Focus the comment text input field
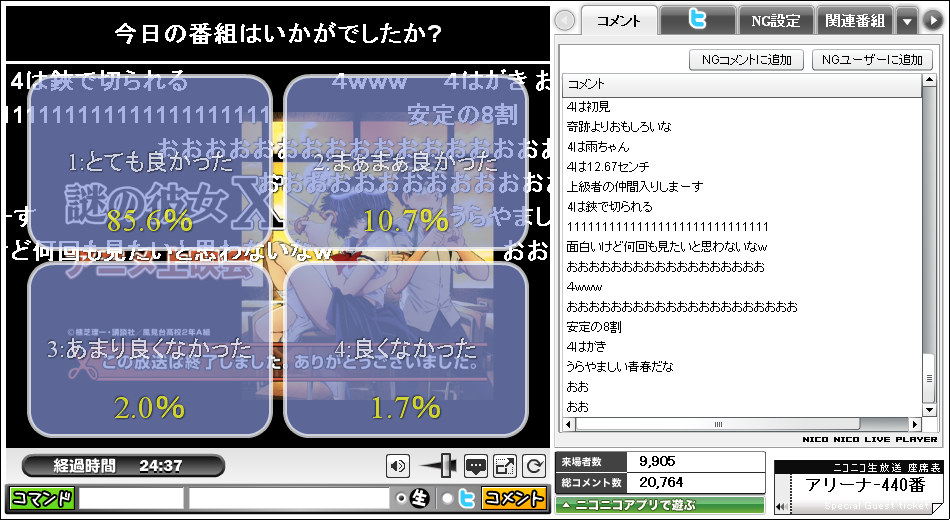Viewport: 950px width, 520px height. click(x=289, y=498)
